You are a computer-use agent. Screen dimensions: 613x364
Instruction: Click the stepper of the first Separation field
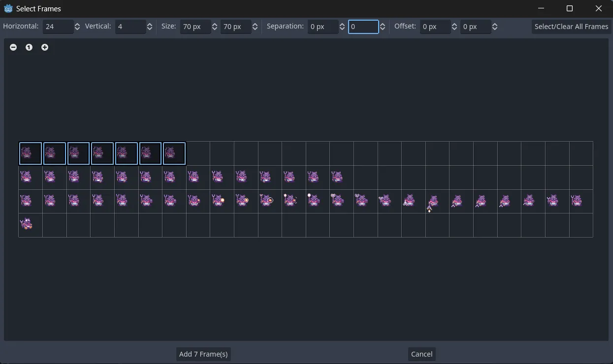pyautogui.click(x=342, y=27)
